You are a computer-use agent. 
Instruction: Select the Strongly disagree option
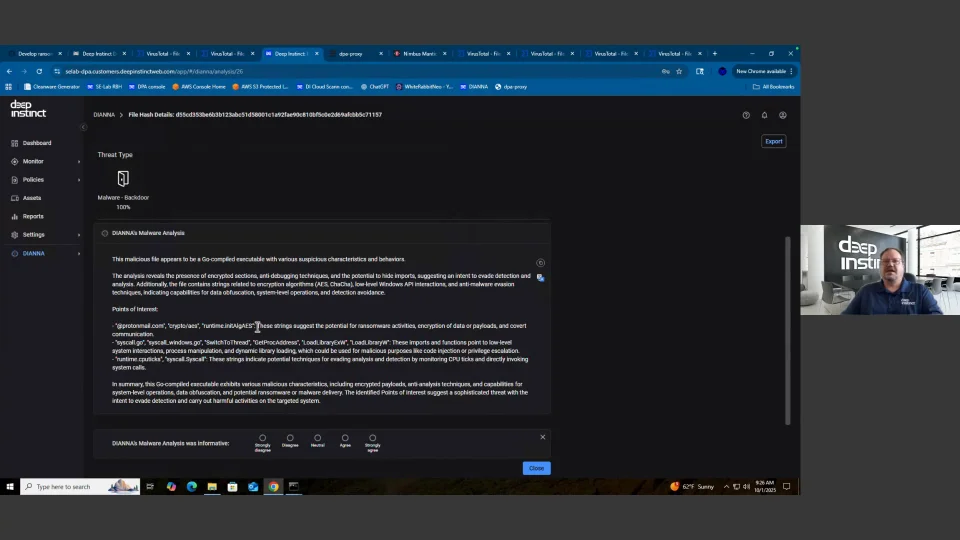tap(263, 438)
